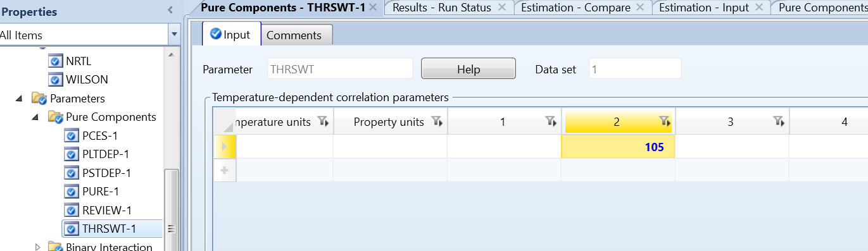
Task: Click the Parameters folder icon
Action: pyautogui.click(x=39, y=99)
